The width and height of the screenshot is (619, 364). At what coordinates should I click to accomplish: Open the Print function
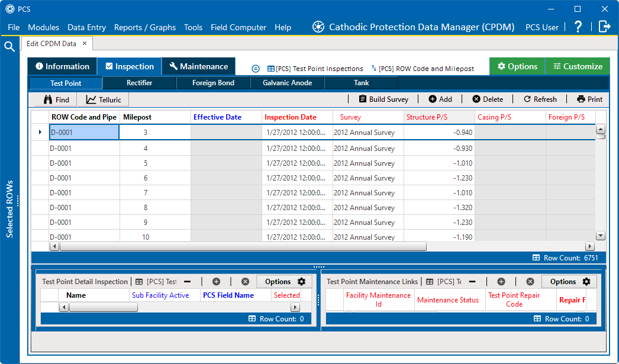tap(589, 99)
